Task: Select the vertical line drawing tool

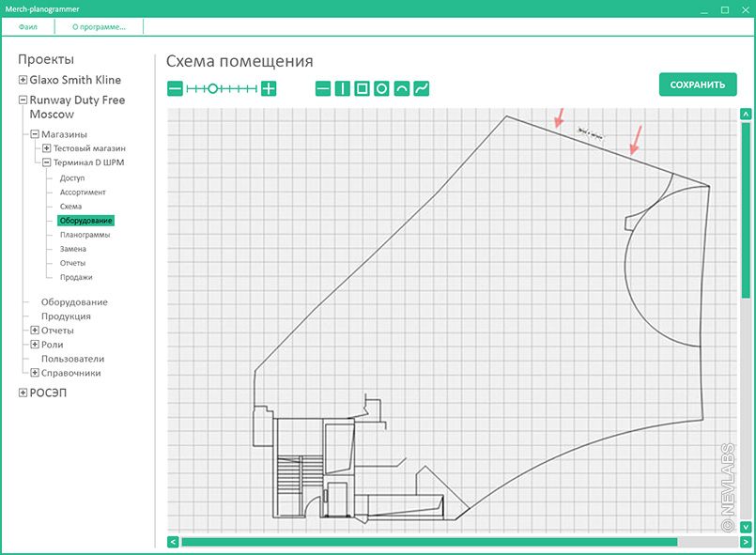Action: (343, 89)
